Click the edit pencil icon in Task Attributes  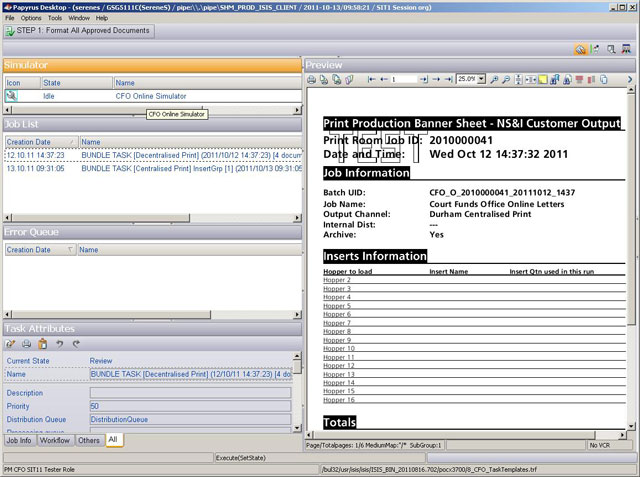tap(10, 344)
